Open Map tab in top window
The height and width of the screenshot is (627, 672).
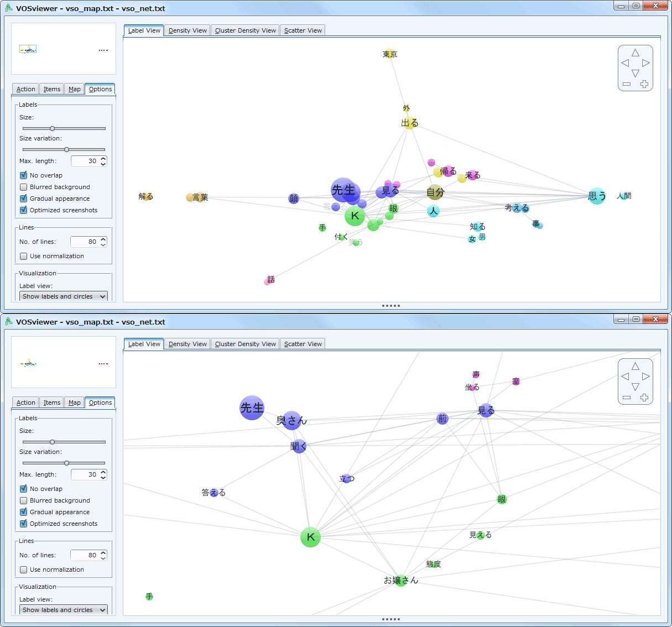[x=75, y=89]
